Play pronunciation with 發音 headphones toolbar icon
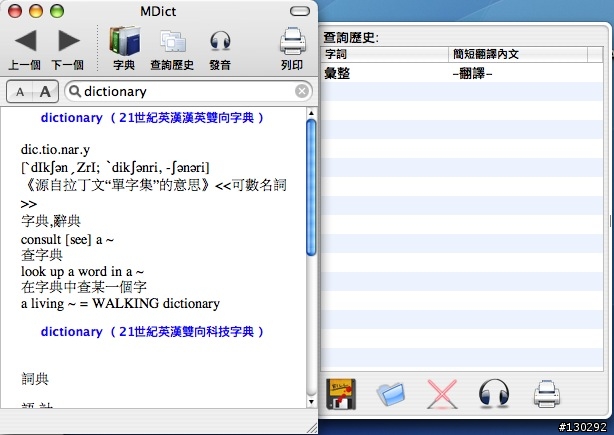This screenshot has height=435, width=614. (x=220, y=41)
